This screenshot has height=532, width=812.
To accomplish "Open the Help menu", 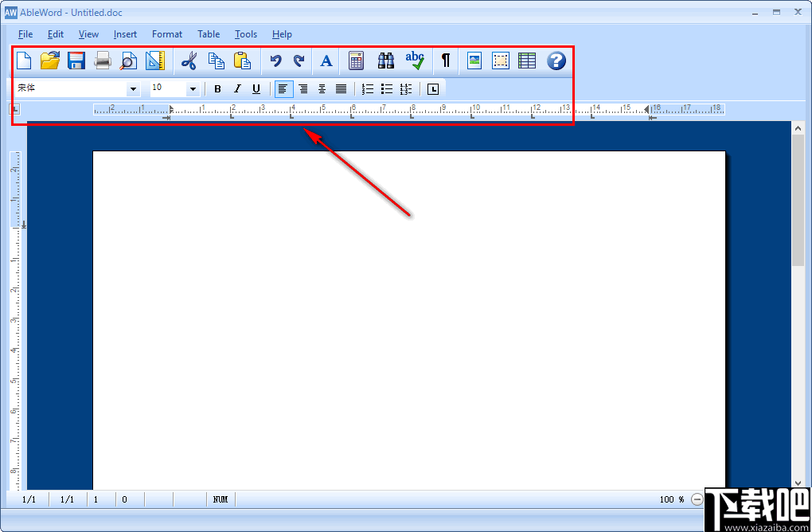I will coord(282,34).
